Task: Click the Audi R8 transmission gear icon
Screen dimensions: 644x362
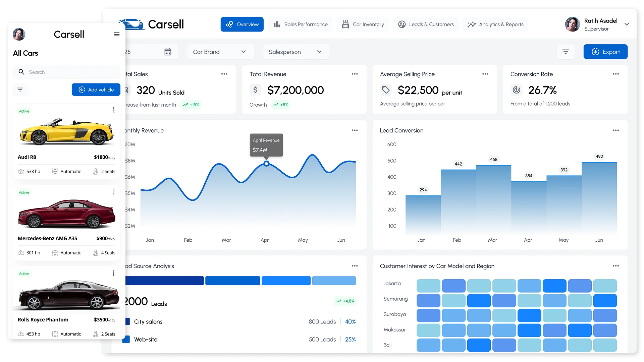Action: [55, 172]
